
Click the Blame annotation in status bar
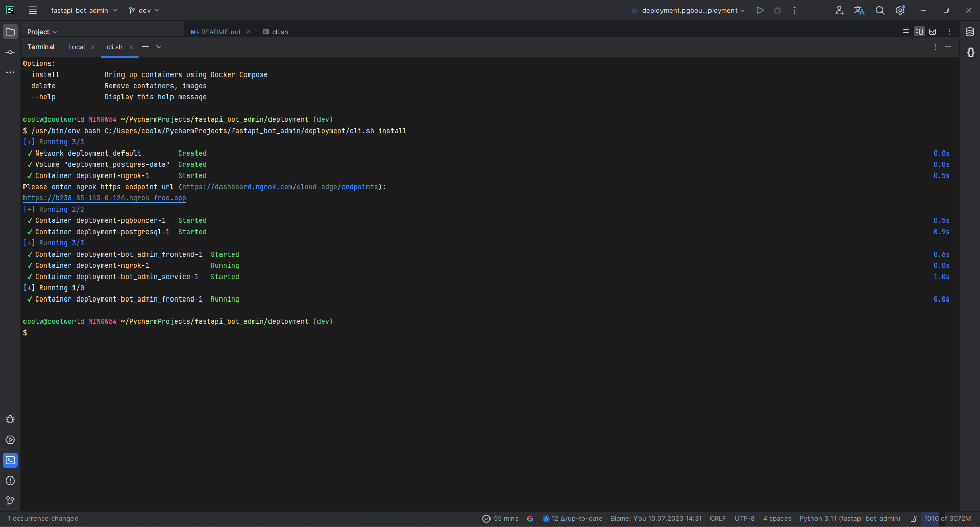656,519
